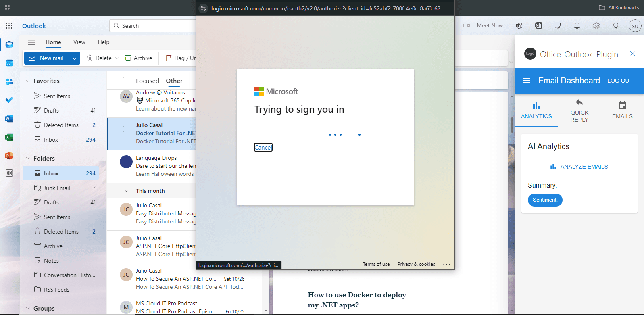The width and height of the screenshot is (644, 315).
Task: Open the plugin QUICK REPLY tab
Action: (579, 111)
